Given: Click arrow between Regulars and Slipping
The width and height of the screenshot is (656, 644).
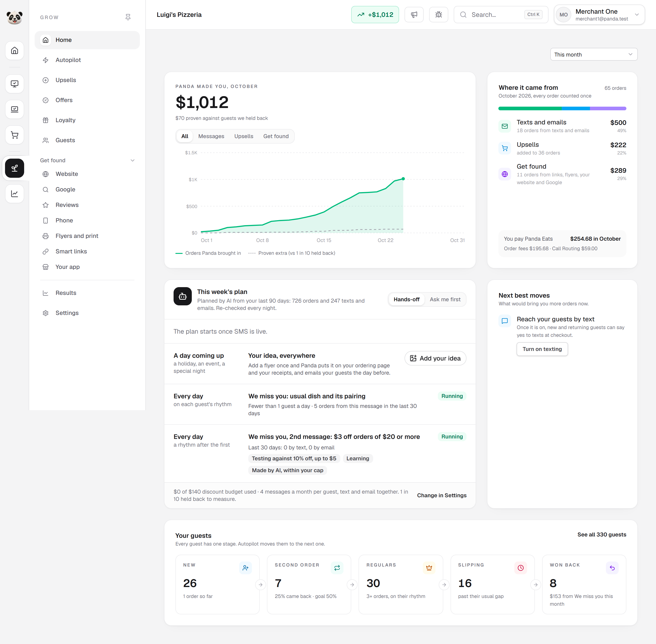Looking at the screenshot, I should tap(444, 585).
